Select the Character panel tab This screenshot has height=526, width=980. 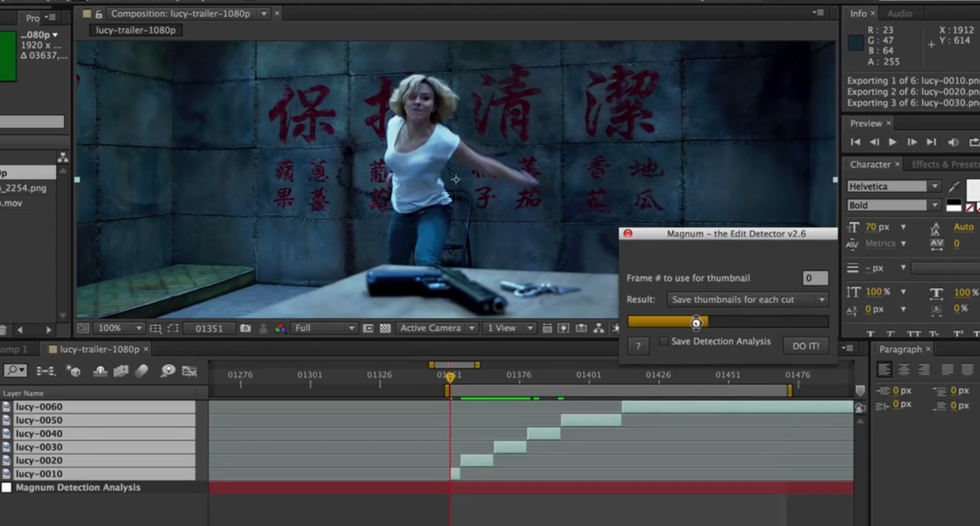871,164
